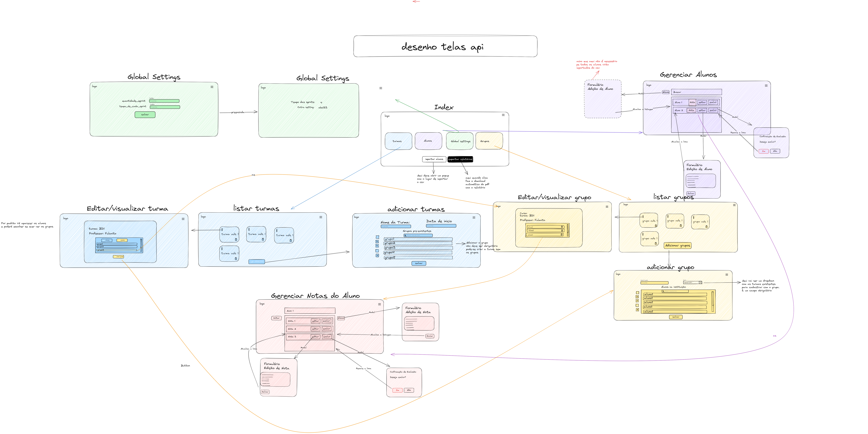Open hamburger menu in listar grupos screen
Image resolution: width=868 pixels, height=434 pixels.
pyautogui.click(x=734, y=205)
